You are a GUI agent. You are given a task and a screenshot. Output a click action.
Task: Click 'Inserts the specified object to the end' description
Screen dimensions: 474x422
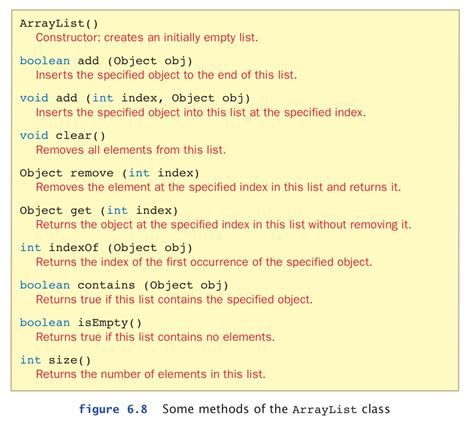click(166, 75)
